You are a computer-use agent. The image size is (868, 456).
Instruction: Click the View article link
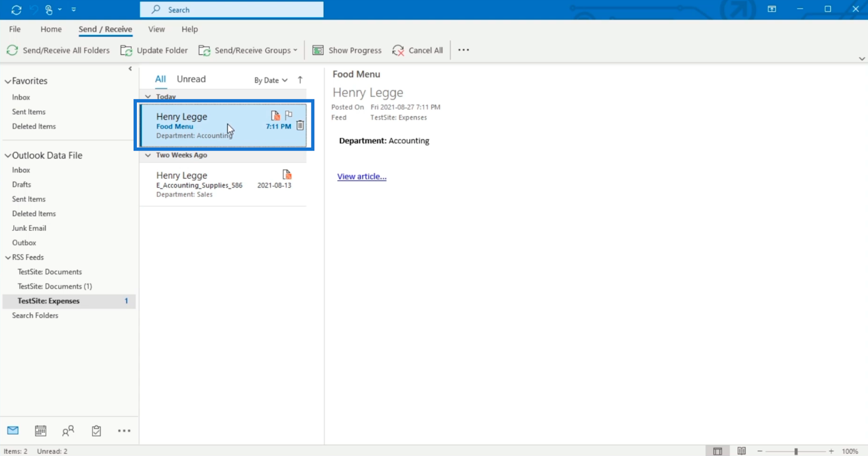coord(362,176)
